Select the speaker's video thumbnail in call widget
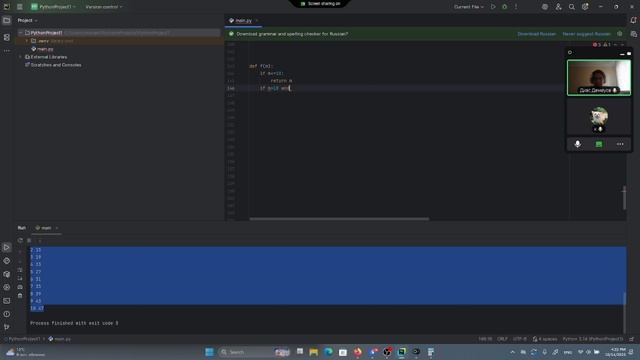The width and height of the screenshot is (640, 360). coord(599,78)
